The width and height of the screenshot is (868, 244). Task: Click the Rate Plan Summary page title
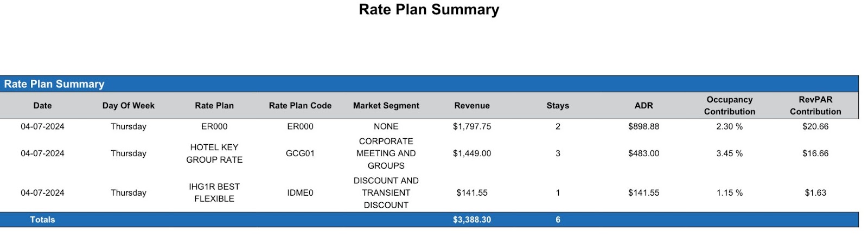(429, 10)
